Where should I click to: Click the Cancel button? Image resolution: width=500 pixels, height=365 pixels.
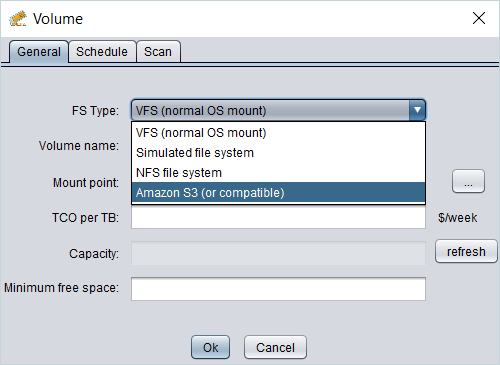[x=275, y=347]
